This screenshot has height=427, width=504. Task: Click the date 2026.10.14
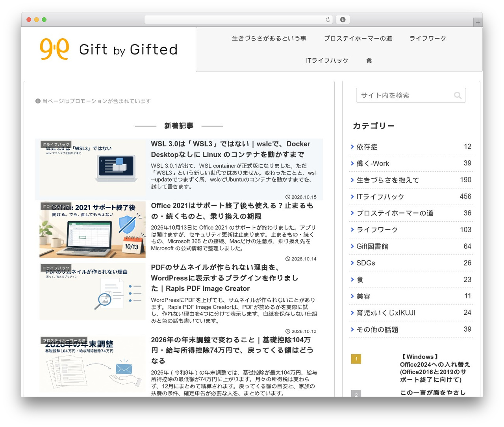[304, 259]
